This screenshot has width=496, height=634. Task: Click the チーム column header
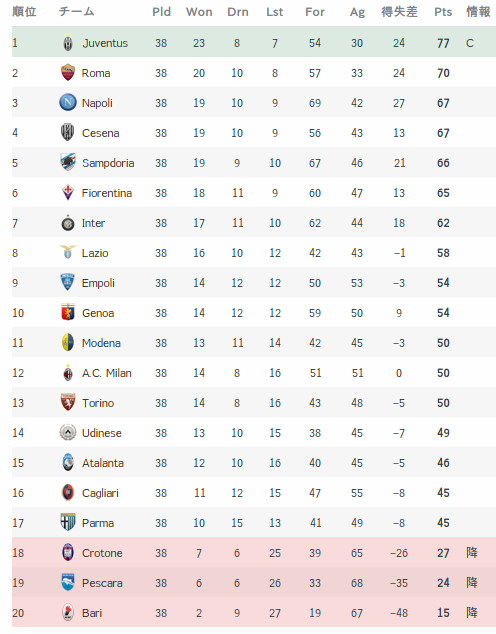point(76,12)
